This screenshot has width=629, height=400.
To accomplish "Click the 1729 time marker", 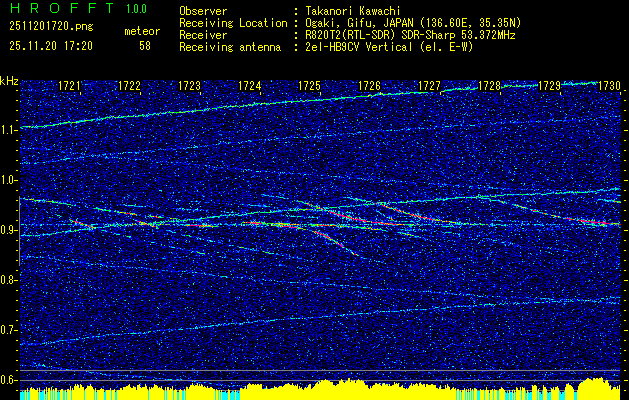I will (x=549, y=86).
